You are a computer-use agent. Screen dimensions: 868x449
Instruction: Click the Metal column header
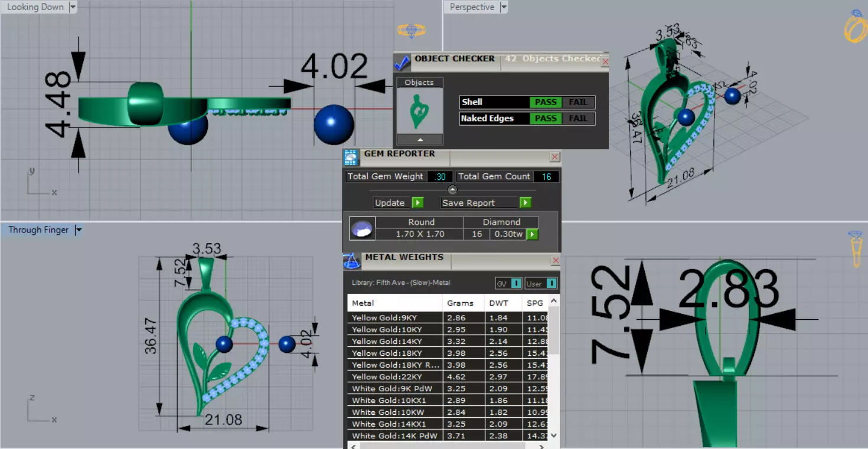pyautogui.click(x=395, y=303)
